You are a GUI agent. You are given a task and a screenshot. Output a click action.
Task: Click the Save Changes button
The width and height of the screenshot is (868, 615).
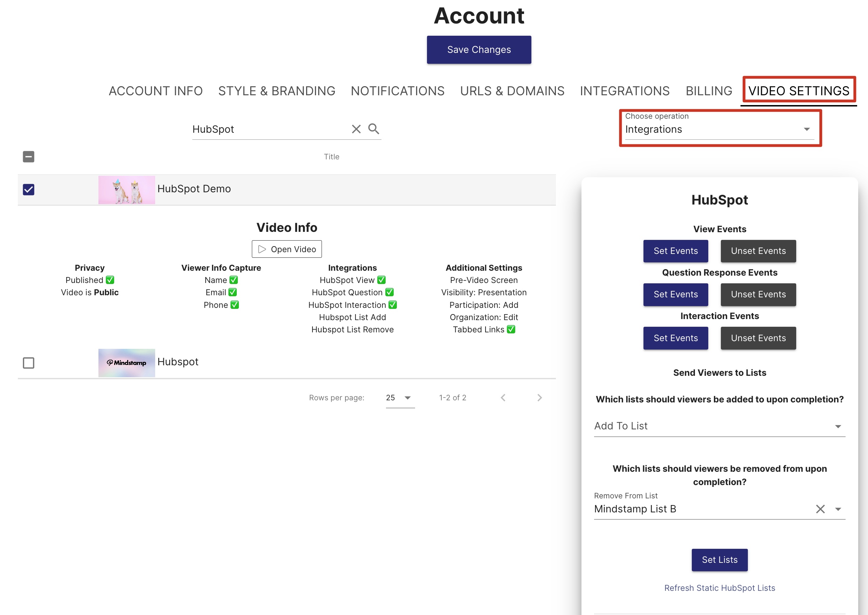point(479,50)
